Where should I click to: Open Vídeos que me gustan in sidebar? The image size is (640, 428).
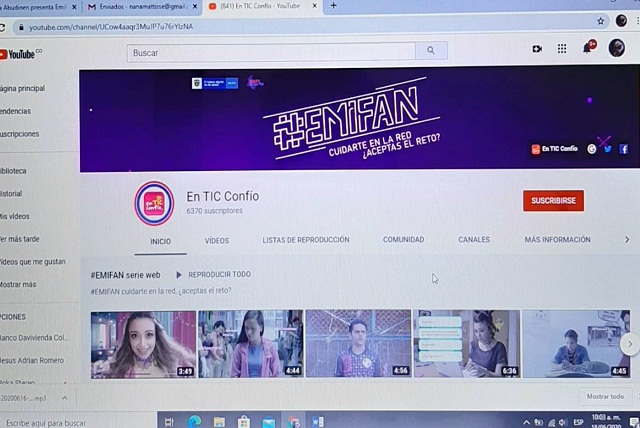(x=33, y=262)
